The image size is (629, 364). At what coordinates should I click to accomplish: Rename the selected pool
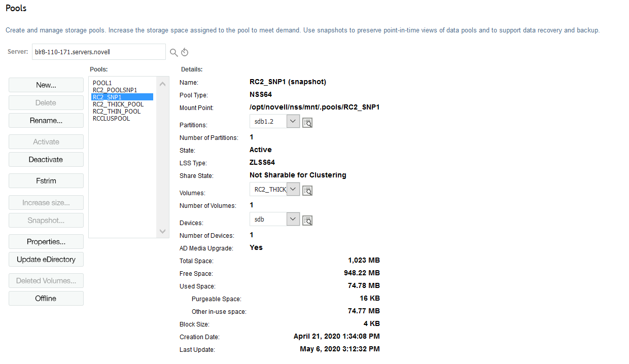click(x=46, y=120)
